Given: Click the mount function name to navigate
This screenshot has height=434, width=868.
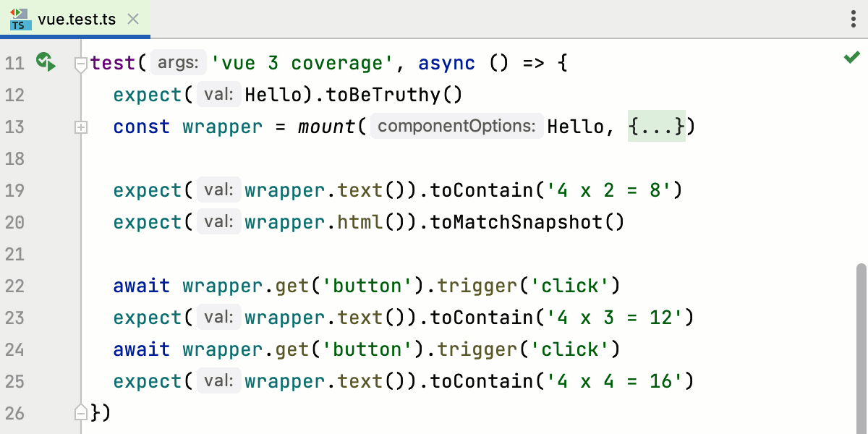Looking at the screenshot, I should click(324, 126).
